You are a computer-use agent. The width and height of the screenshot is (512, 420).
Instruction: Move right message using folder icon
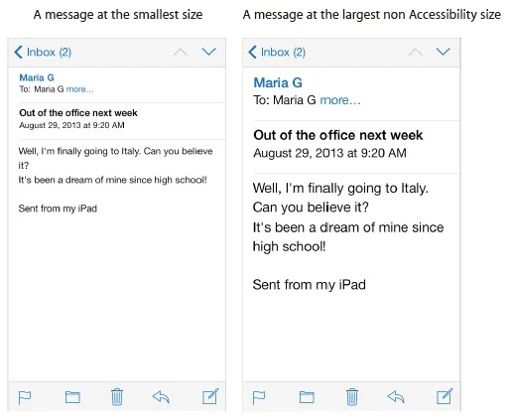pos(307,397)
